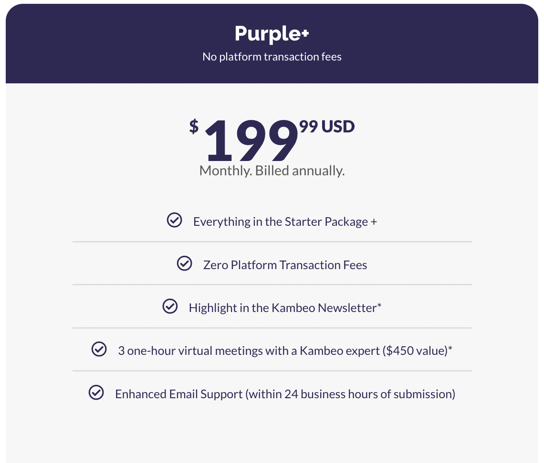Click the asterisk after Kambeo Newsletter
This screenshot has width=544, height=463.
[x=379, y=305]
